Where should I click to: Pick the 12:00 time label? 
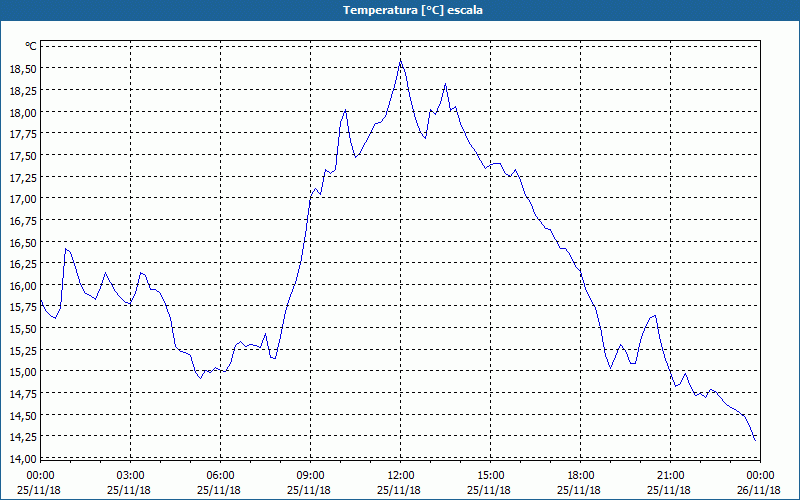[401, 476]
